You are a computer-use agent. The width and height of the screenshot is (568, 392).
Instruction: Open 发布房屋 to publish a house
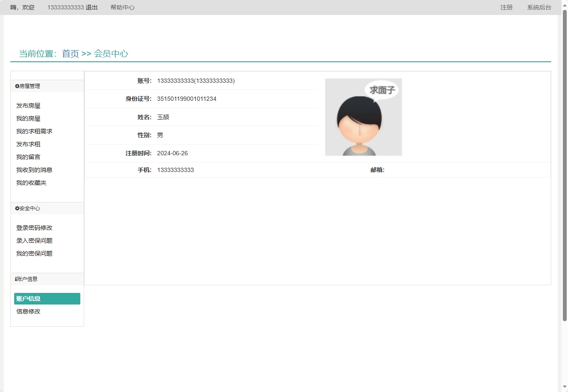click(x=28, y=106)
